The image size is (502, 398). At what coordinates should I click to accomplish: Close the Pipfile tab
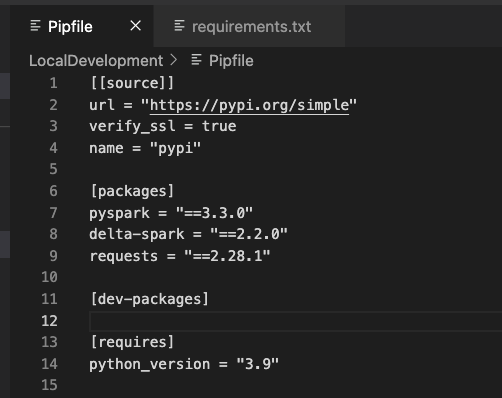coord(135,26)
